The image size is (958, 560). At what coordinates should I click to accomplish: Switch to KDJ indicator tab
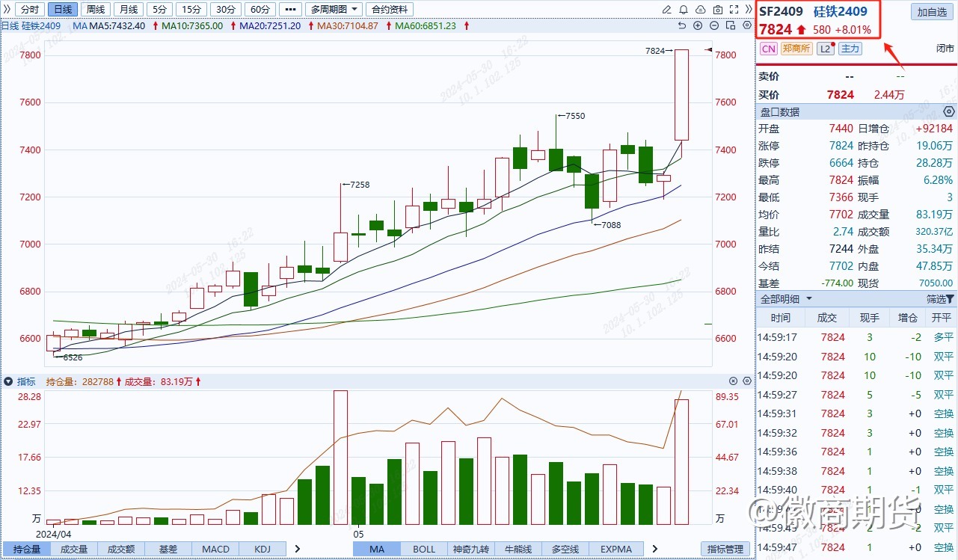click(x=262, y=550)
